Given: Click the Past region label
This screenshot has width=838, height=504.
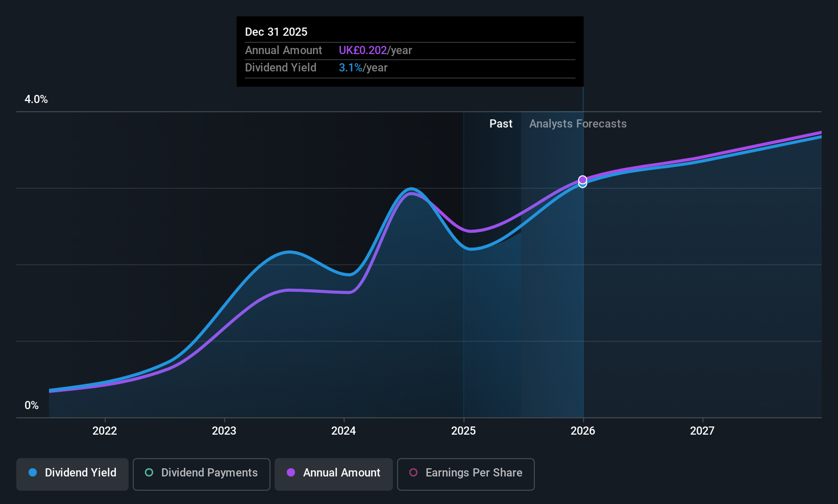Looking at the screenshot, I should 501,123.
